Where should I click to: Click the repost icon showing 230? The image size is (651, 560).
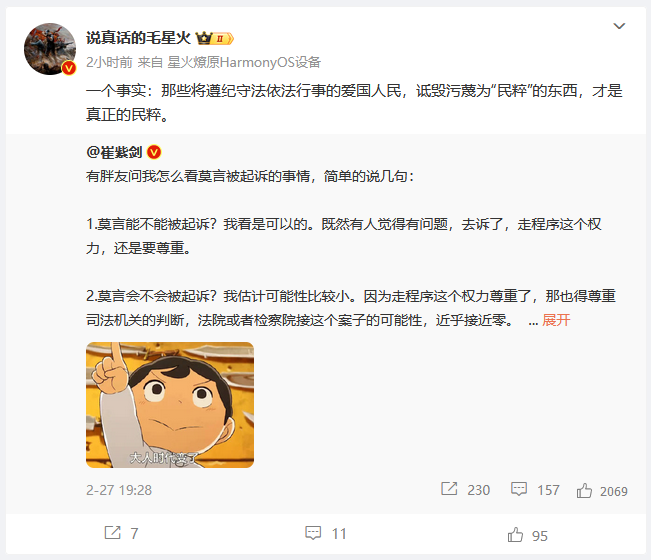tap(449, 489)
